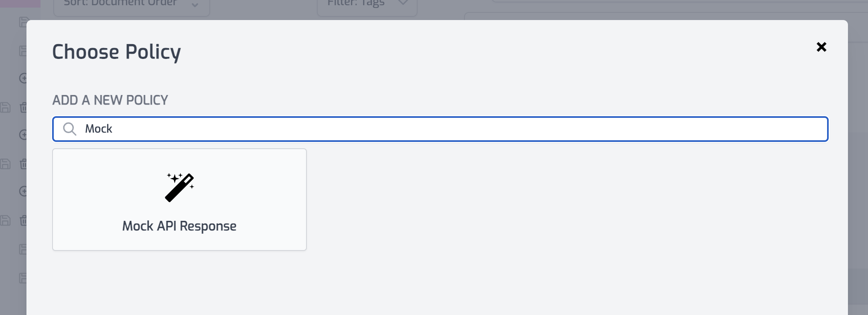Click the topmost save icon at far left
The height and width of the screenshot is (315, 868).
(5, 107)
